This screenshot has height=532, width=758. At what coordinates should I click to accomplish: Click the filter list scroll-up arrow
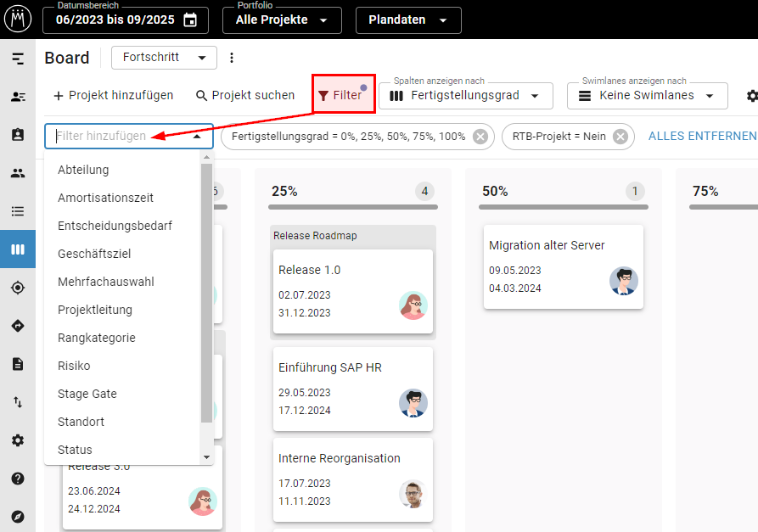tap(206, 158)
